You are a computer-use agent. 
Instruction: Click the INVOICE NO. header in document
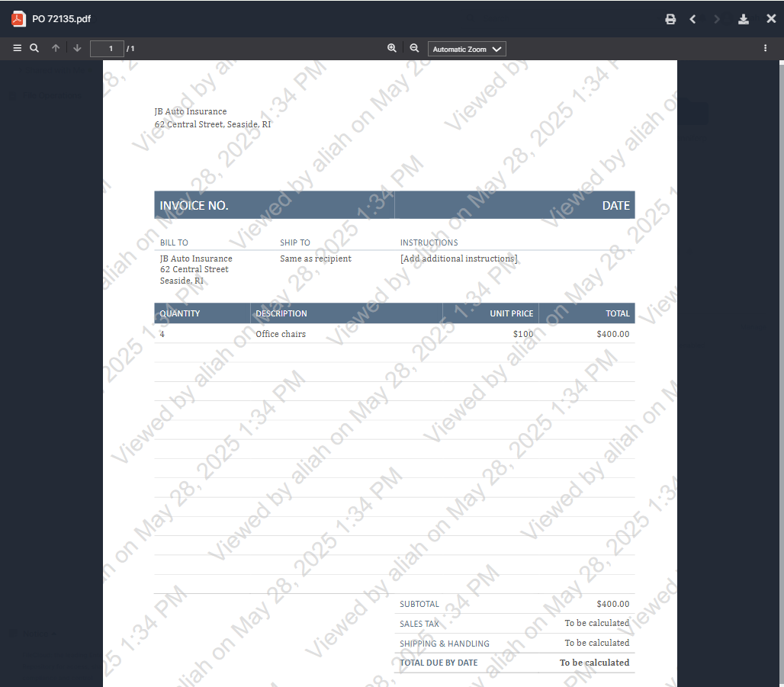pos(194,205)
